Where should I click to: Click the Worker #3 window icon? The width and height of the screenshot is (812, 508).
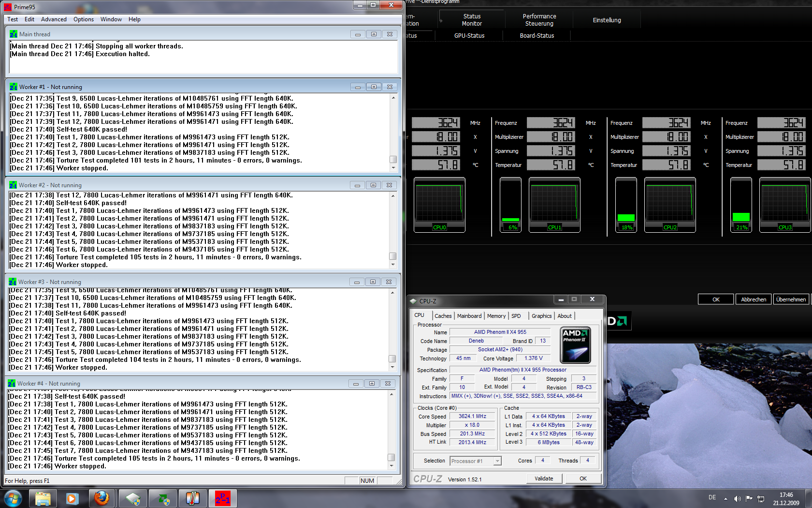(13, 282)
